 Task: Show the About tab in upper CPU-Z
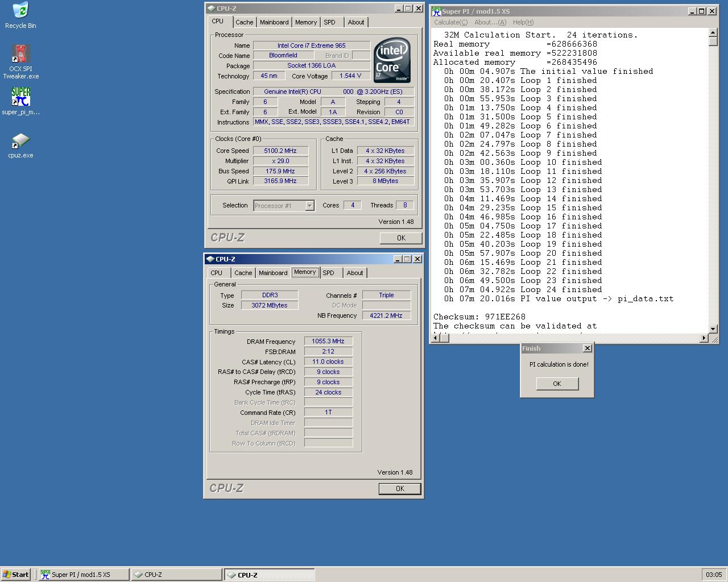click(356, 22)
